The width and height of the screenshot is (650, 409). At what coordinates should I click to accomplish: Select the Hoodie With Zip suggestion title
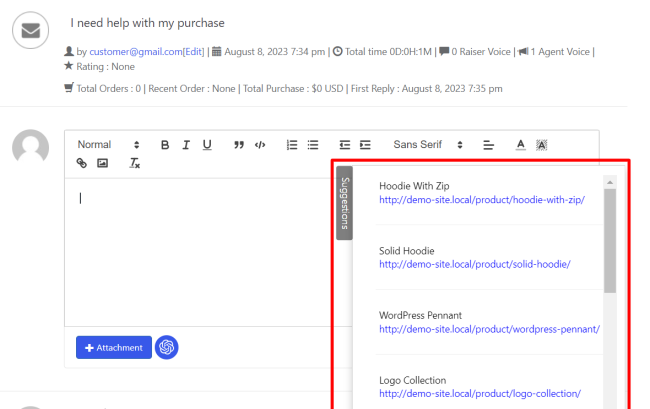pyautogui.click(x=414, y=186)
